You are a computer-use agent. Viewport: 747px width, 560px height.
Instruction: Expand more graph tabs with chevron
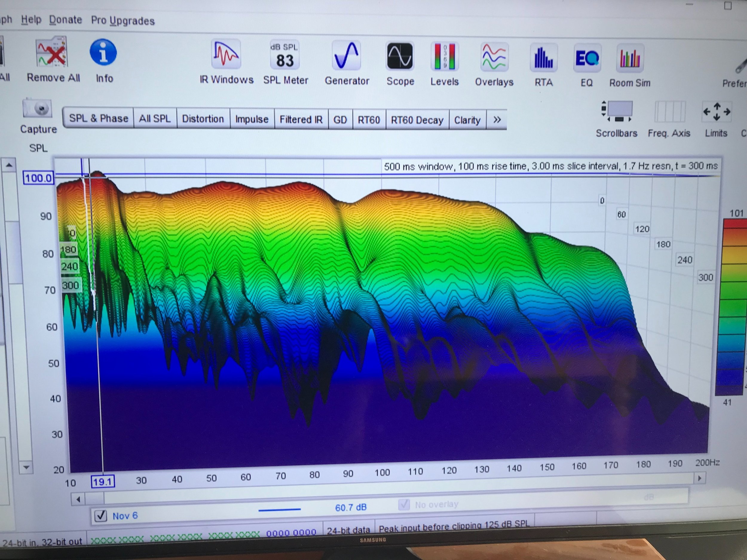pos(497,120)
